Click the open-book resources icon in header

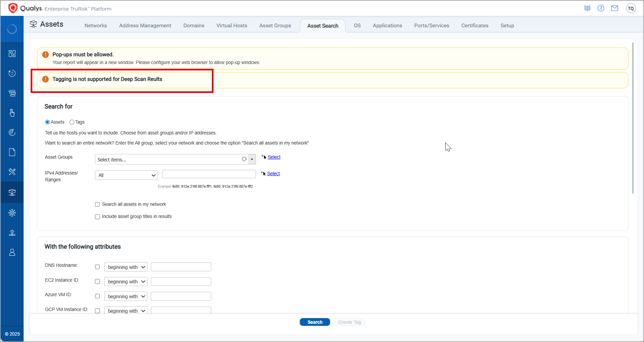(x=587, y=8)
